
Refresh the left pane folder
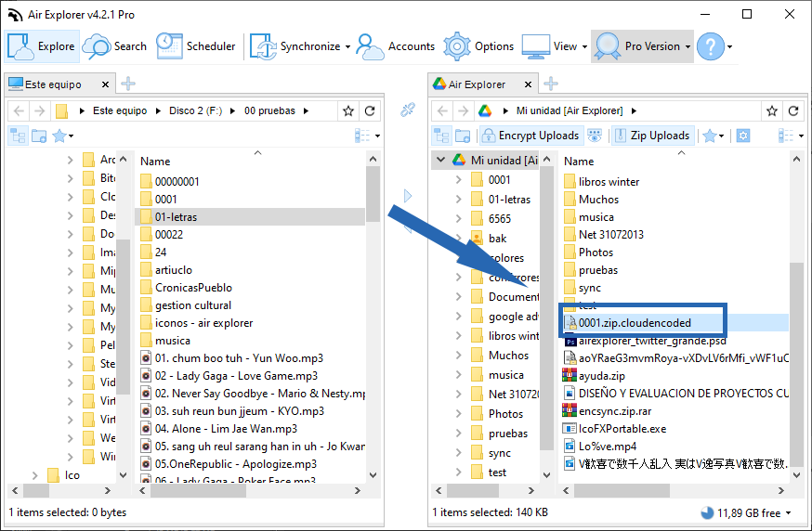click(370, 110)
